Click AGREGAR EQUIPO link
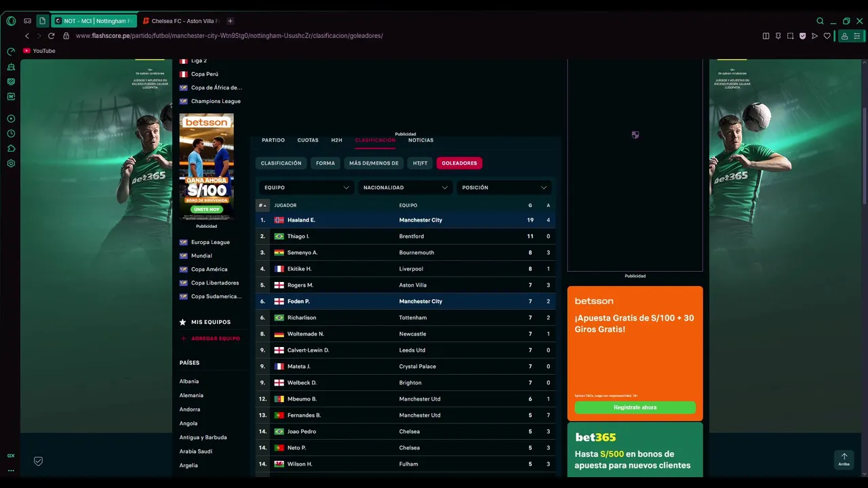 click(x=210, y=338)
